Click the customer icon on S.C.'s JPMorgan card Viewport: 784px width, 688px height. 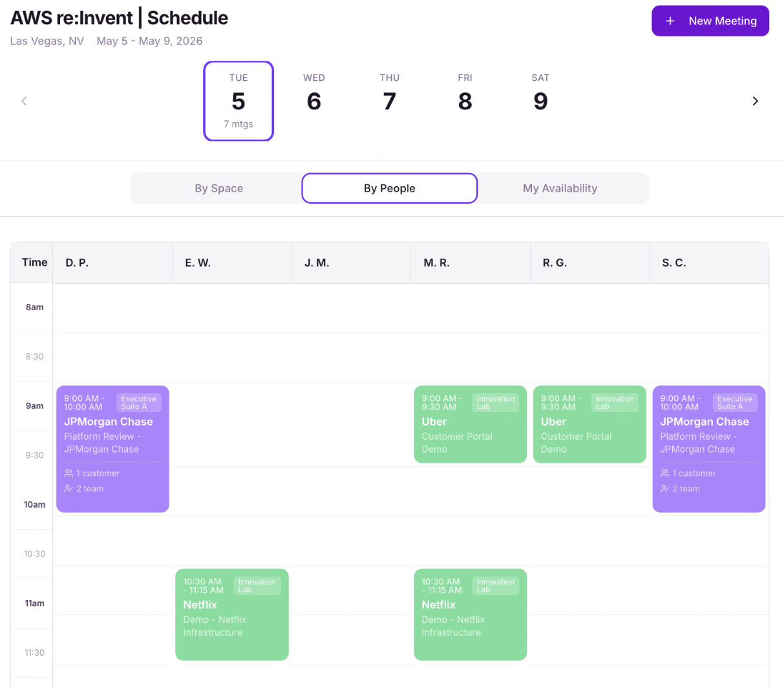pyautogui.click(x=664, y=473)
